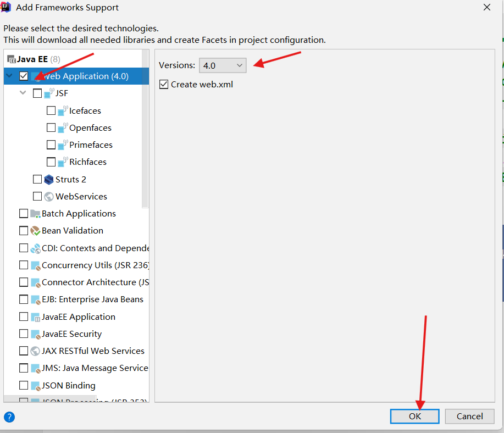
Task: Click the JSON Binding icon
Action: click(35, 385)
